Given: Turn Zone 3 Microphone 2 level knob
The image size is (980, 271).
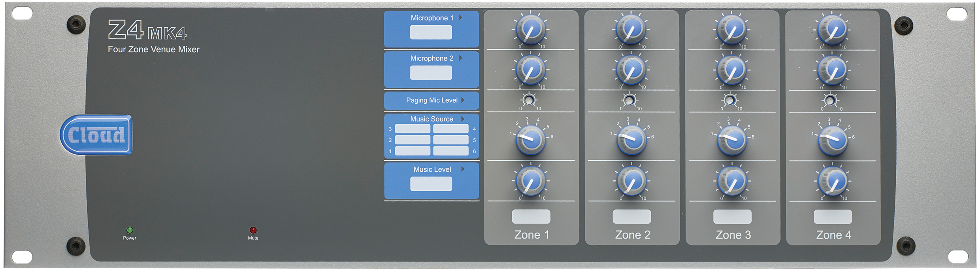Looking at the screenshot, I should [x=732, y=70].
